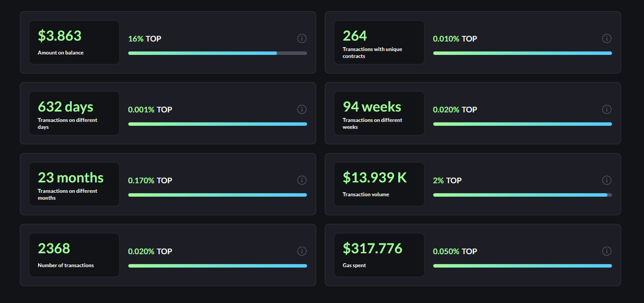644x303 pixels.
Task: Click the different days progress bar
Action: 217,124
